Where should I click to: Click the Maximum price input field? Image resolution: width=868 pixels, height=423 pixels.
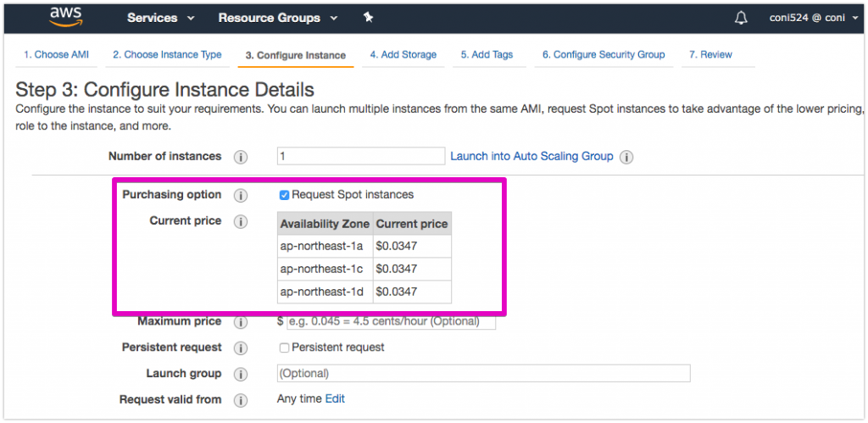click(390, 321)
